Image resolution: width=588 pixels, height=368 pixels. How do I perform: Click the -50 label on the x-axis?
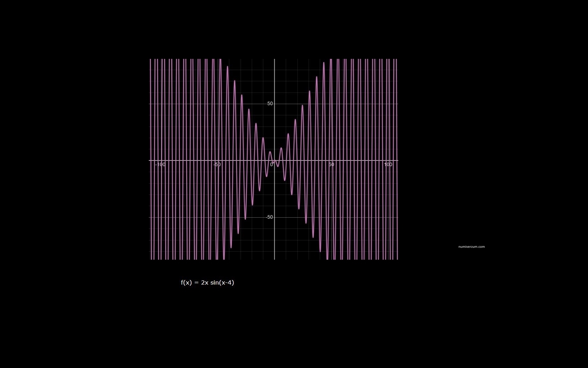[x=217, y=164]
